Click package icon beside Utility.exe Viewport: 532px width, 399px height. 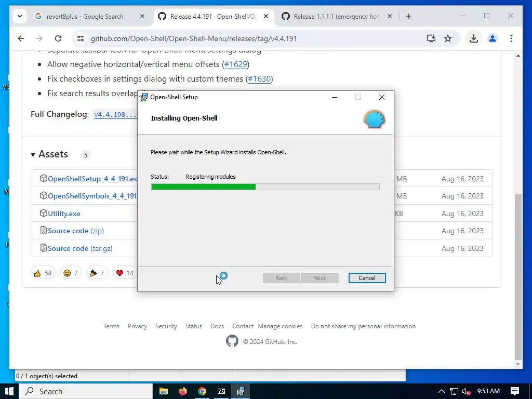[43, 213]
